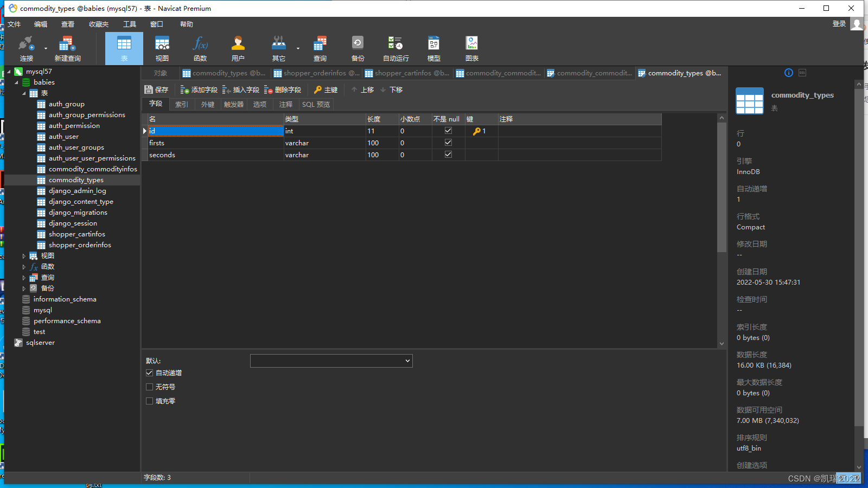Open the Automation toolbar icon
The width and height of the screenshot is (868, 488).
[x=396, y=49]
